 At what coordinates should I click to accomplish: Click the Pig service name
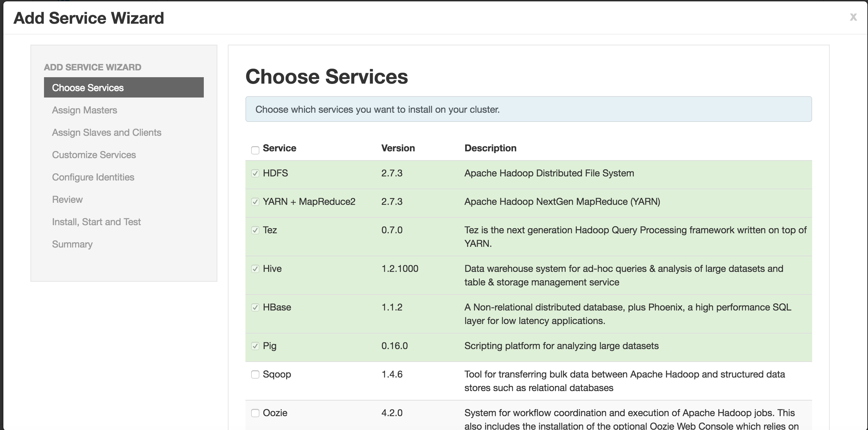[x=270, y=346]
